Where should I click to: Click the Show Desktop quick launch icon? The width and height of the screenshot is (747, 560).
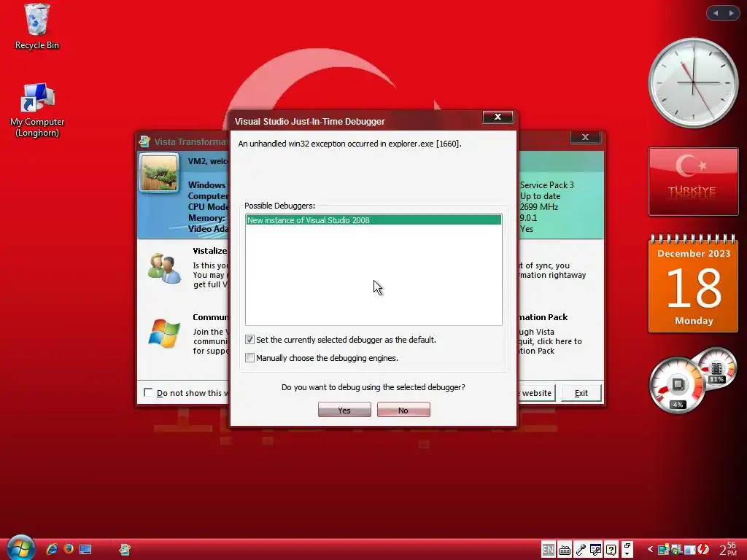(x=85, y=550)
